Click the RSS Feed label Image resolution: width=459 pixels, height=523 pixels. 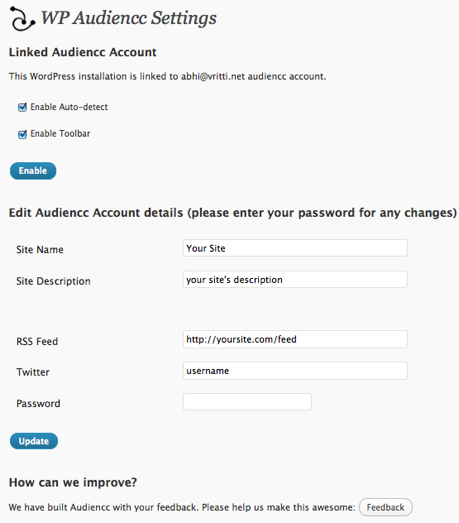point(37,341)
